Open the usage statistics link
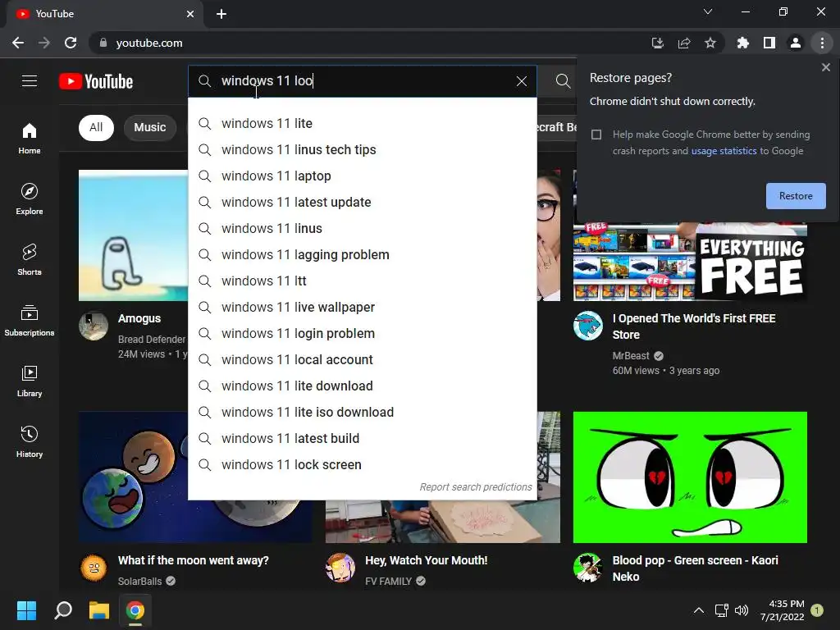The width and height of the screenshot is (840, 630). point(724,151)
